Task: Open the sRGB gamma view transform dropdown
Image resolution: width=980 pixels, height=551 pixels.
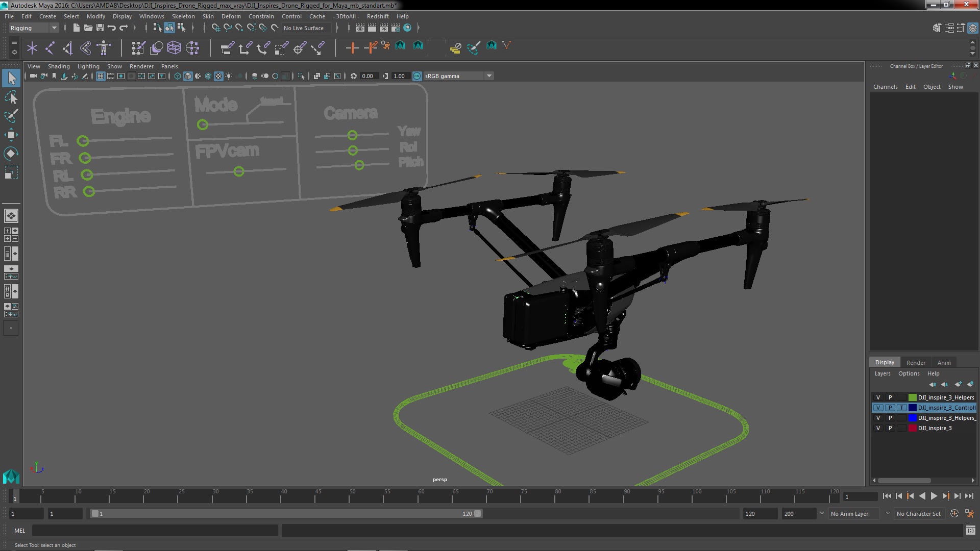Action: coord(458,76)
